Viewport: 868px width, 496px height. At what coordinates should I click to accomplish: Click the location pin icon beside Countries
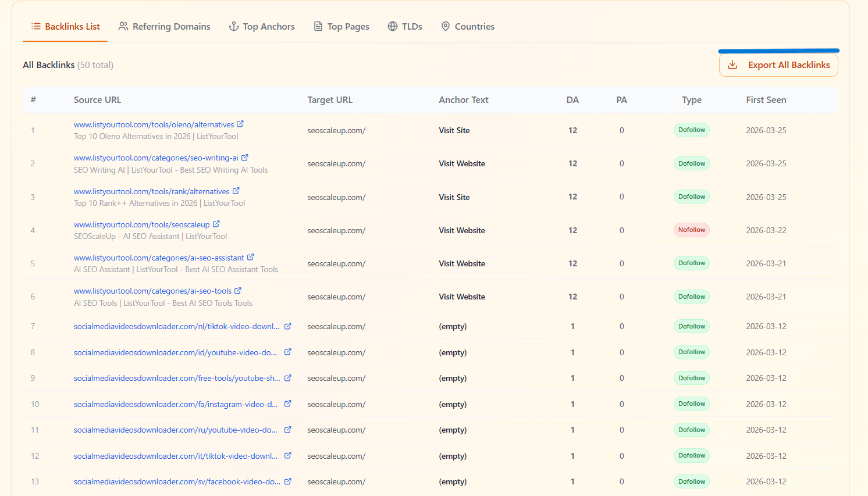[446, 26]
